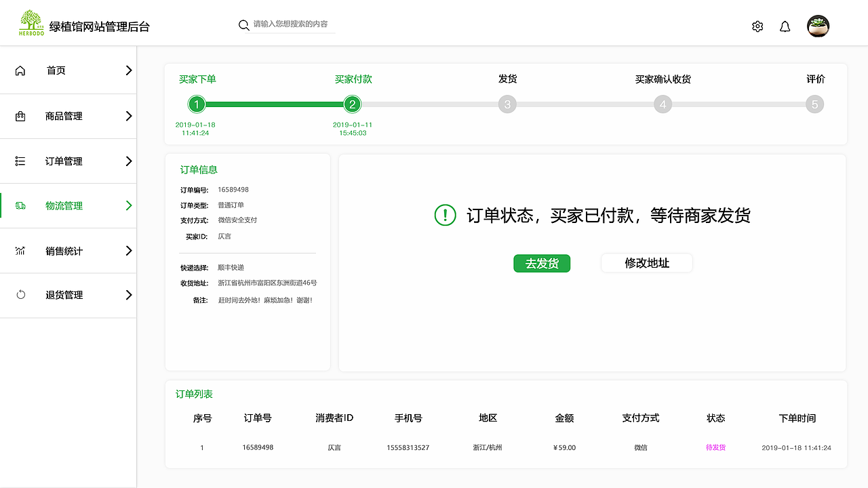
Task: Click the home icon next to 首页
Action: 20,70
